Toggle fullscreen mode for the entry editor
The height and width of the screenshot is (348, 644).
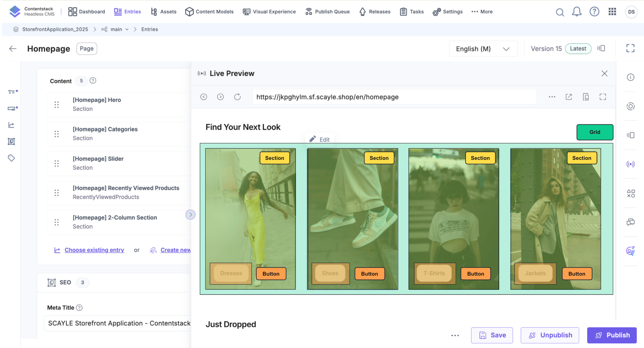(630, 48)
